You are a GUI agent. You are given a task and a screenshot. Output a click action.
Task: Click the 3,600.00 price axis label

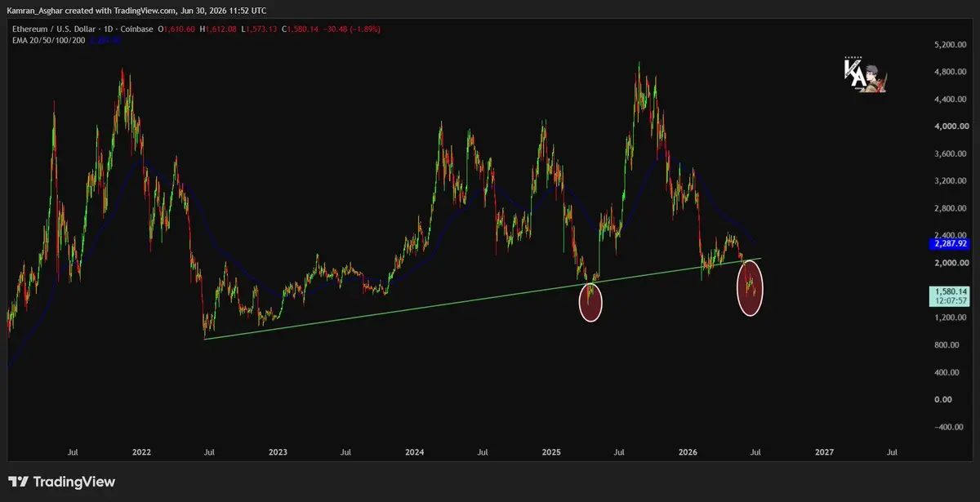pos(951,154)
